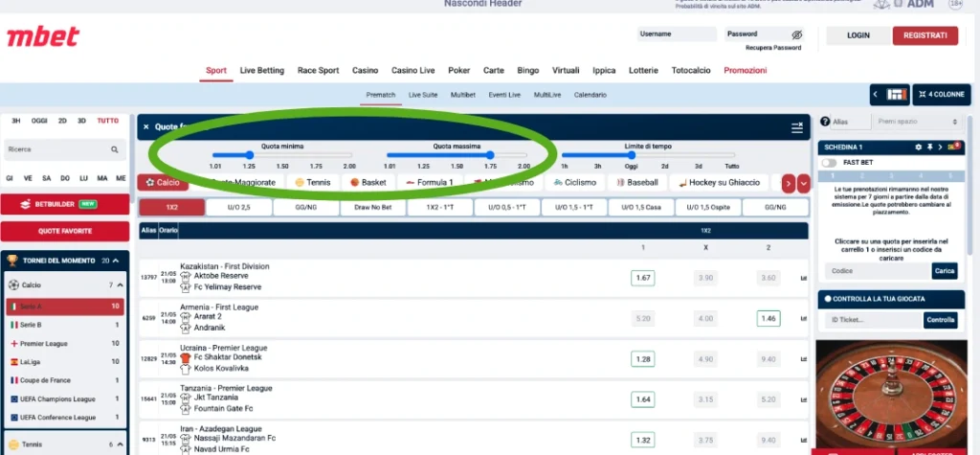The height and width of the screenshot is (455, 980).
Task: Select the SA weekday filter
Action: click(x=46, y=178)
